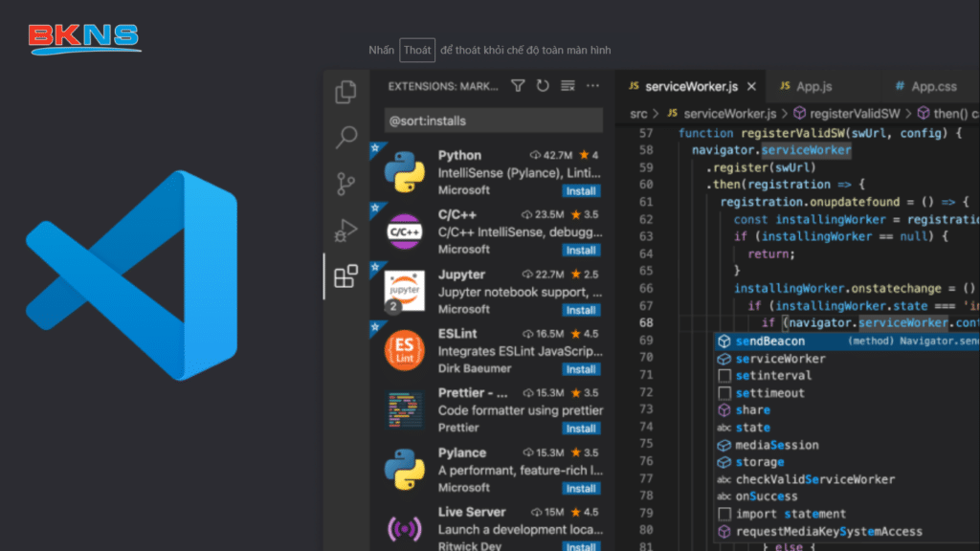Open the Explorer sidebar icon
Viewport: 980px width, 551px height.
click(x=345, y=91)
